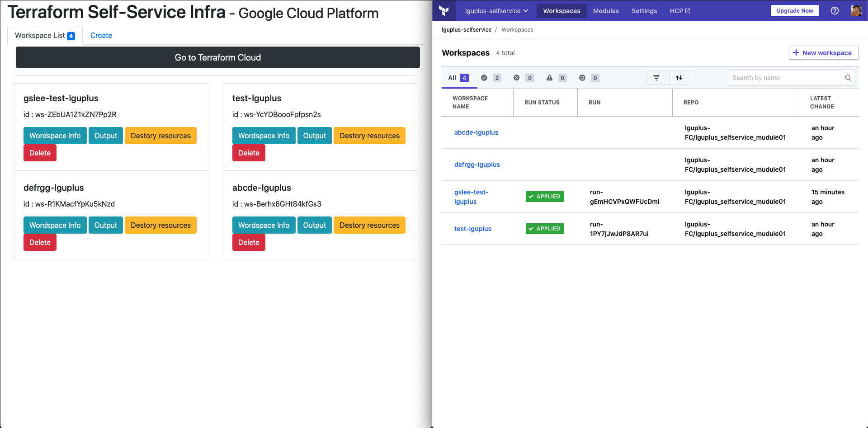Image resolution: width=868 pixels, height=428 pixels.
Task: Click the LATEST CHANGE column header
Action: 822,103
